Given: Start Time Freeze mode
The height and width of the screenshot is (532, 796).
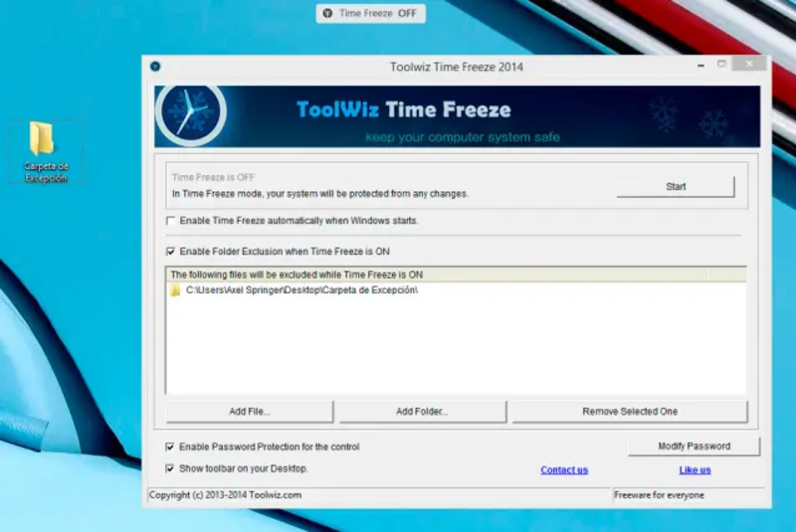Looking at the screenshot, I should pos(676,187).
